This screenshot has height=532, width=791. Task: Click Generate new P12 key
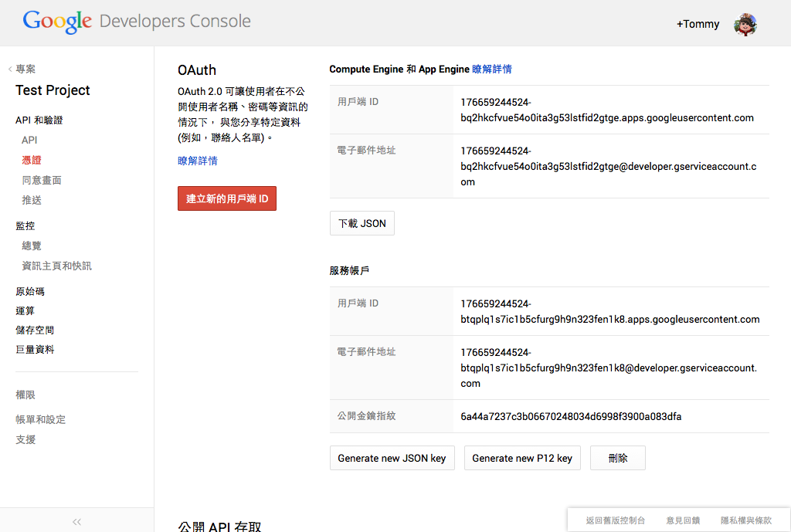[x=522, y=458]
